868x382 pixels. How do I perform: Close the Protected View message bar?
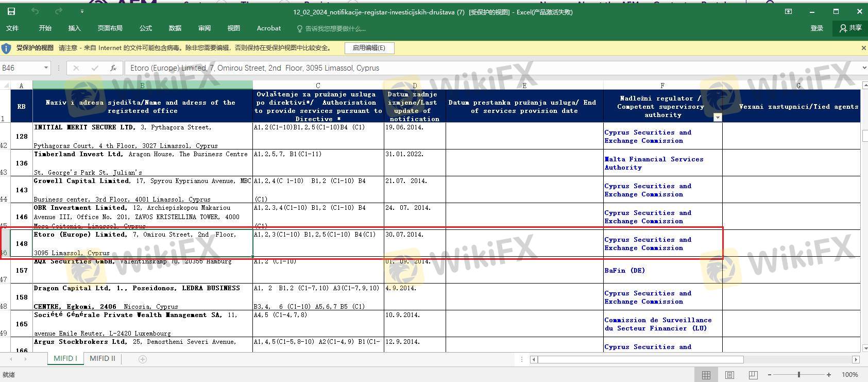pyautogui.click(x=863, y=48)
